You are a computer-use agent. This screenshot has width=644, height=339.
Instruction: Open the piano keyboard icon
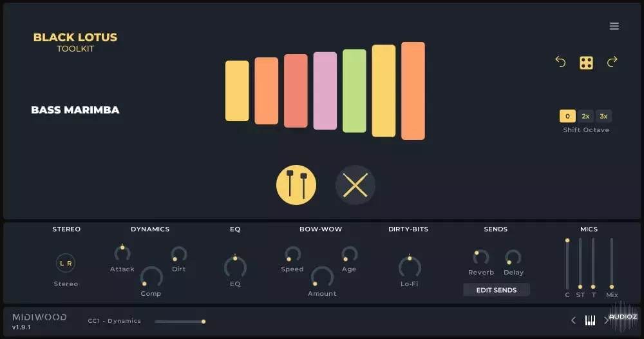click(590, 320)
